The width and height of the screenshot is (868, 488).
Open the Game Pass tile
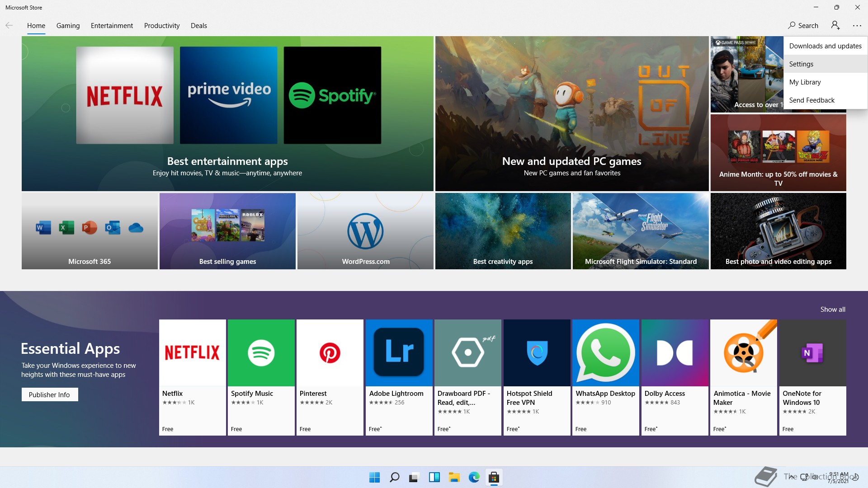tap(747, 75)
